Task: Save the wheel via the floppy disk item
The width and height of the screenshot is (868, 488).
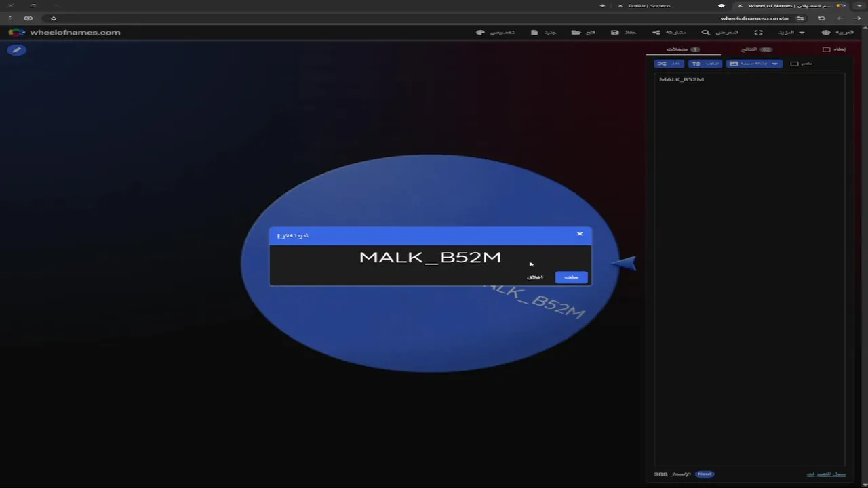Action: pos(623,32)
